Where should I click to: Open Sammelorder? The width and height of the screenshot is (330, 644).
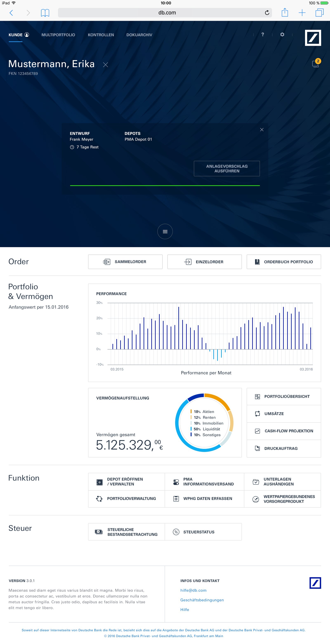125,262
